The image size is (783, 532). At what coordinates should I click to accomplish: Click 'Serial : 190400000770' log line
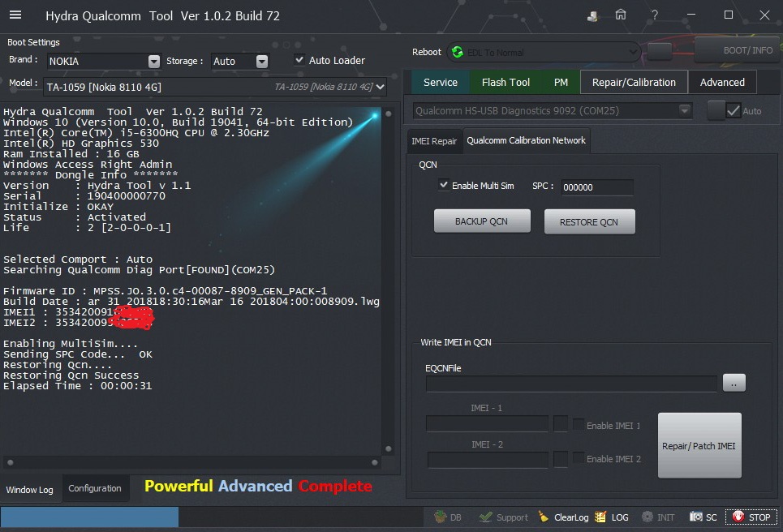click(84, 196)
